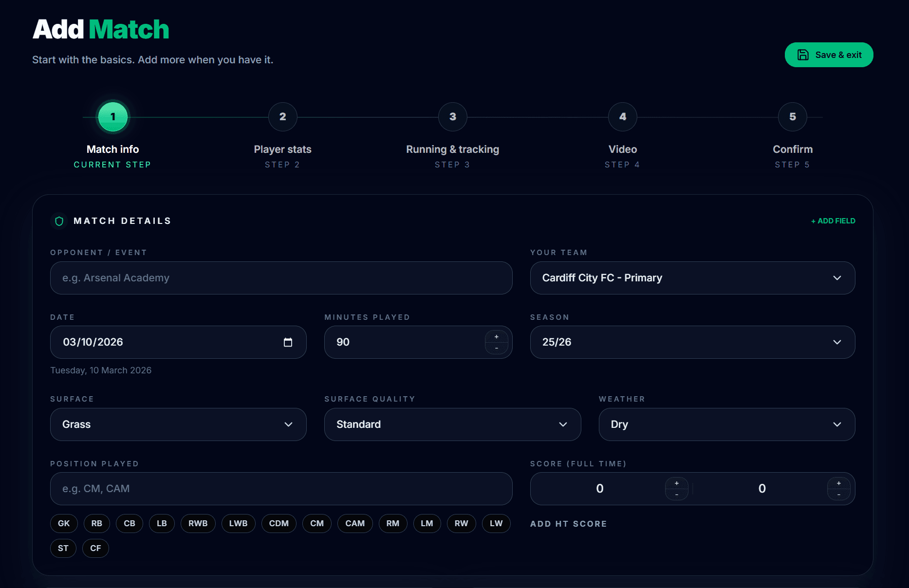Decrement Minutes Played with minus stepper
909x588 pixels.
[x=496, y=349]
